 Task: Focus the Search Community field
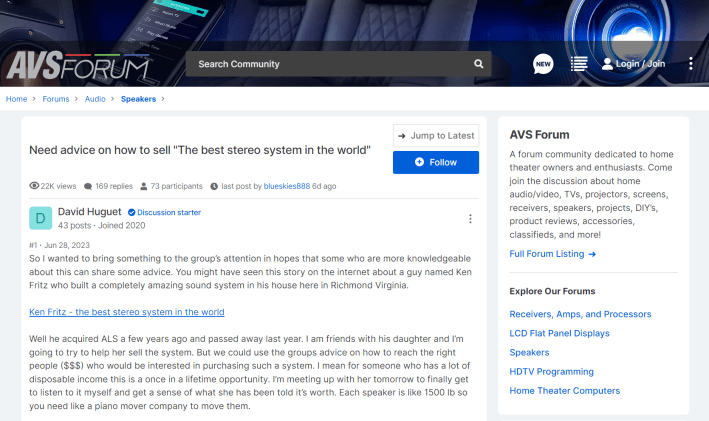pos(338,64)
